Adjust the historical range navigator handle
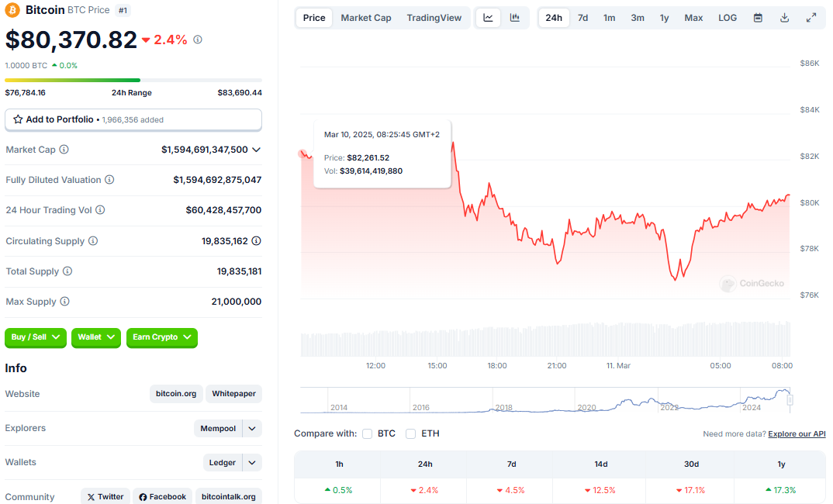 tap(790, 400)
